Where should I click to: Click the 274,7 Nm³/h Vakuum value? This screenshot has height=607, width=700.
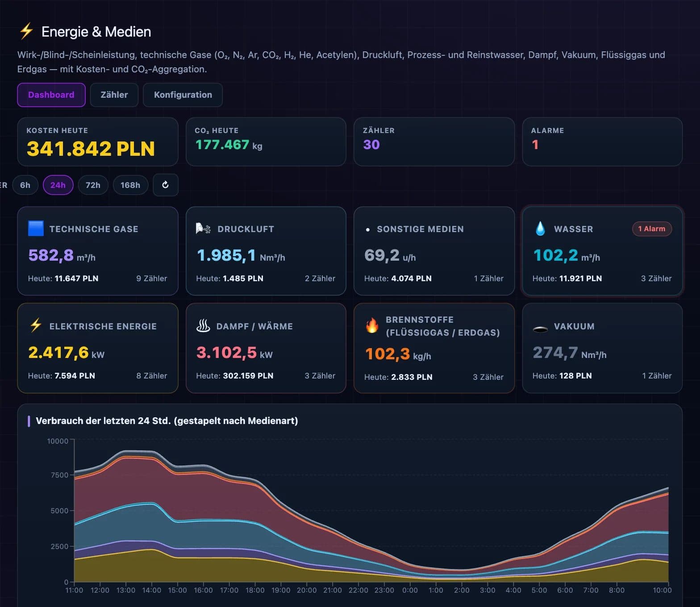[x=570, y=353]
